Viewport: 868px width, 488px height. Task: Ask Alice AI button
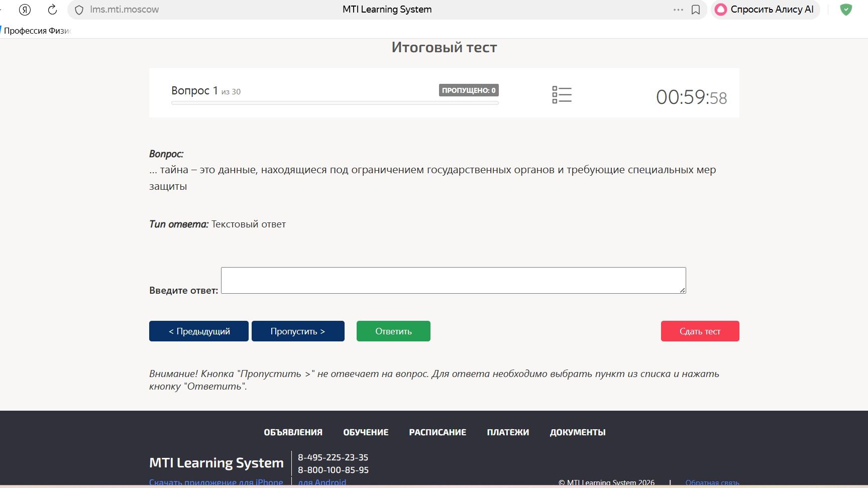tap(765, 10)
